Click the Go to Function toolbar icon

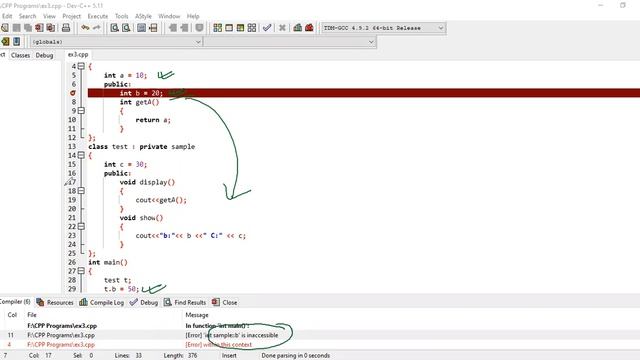[141, 28]
